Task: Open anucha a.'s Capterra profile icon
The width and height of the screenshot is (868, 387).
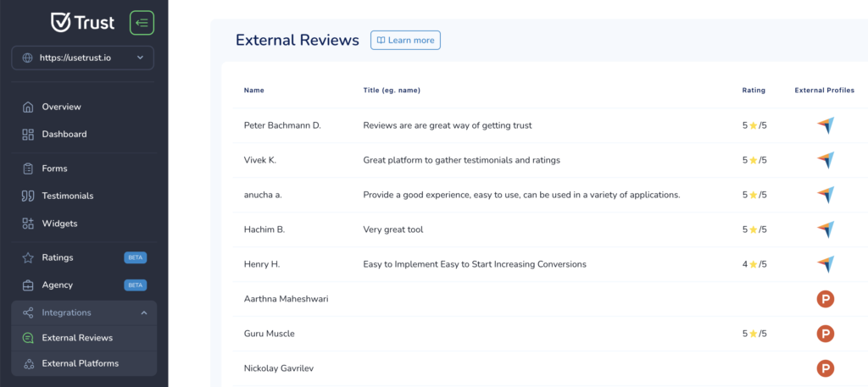Action: click(x=826, y=195)
